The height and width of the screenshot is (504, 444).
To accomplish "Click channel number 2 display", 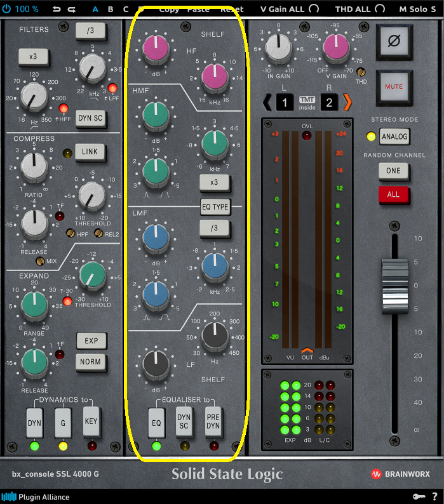I will click(329, 103).
